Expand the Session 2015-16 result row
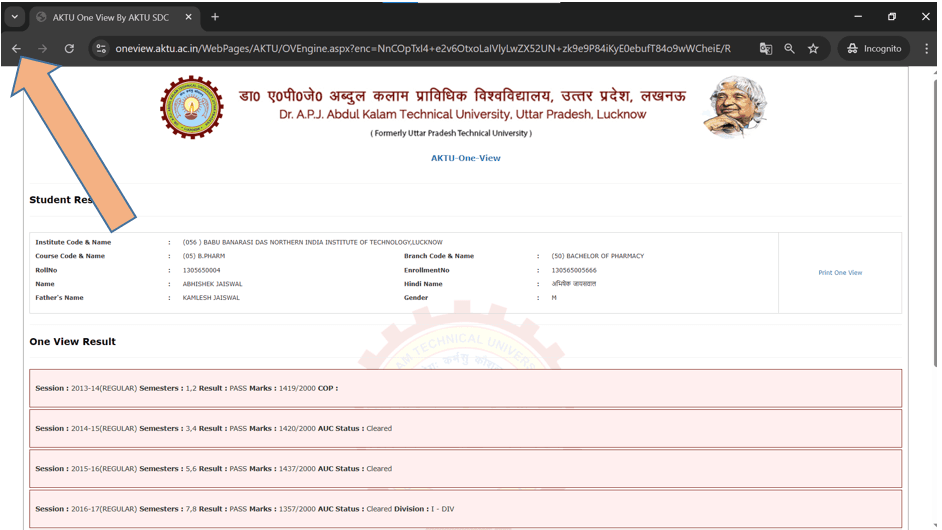Screen dimensions: 942x530 click(466, 469)
